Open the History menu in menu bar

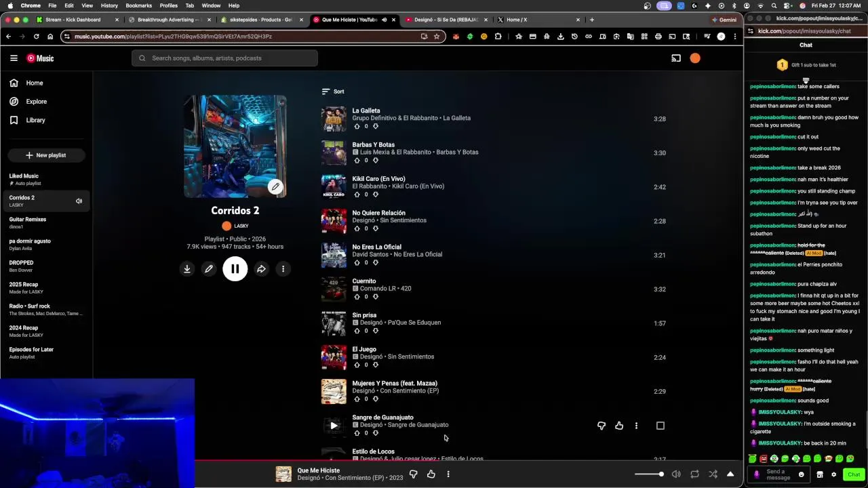click(109, 5)
